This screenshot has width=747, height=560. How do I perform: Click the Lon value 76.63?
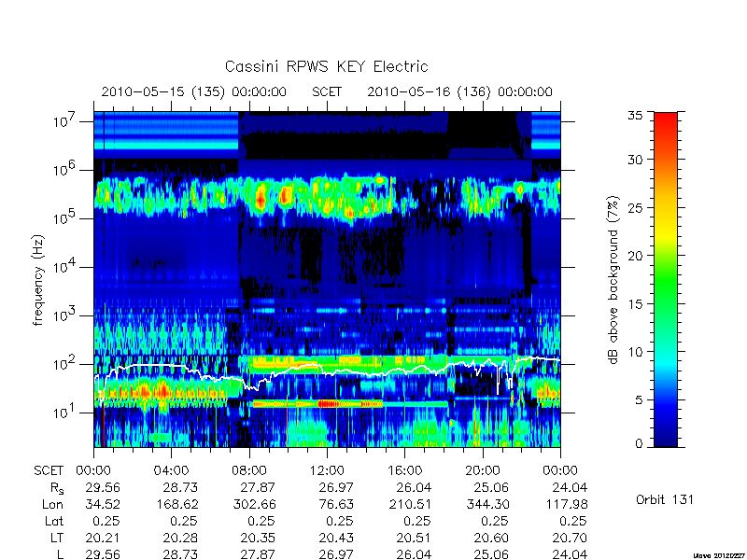click(x=336, y=504)
